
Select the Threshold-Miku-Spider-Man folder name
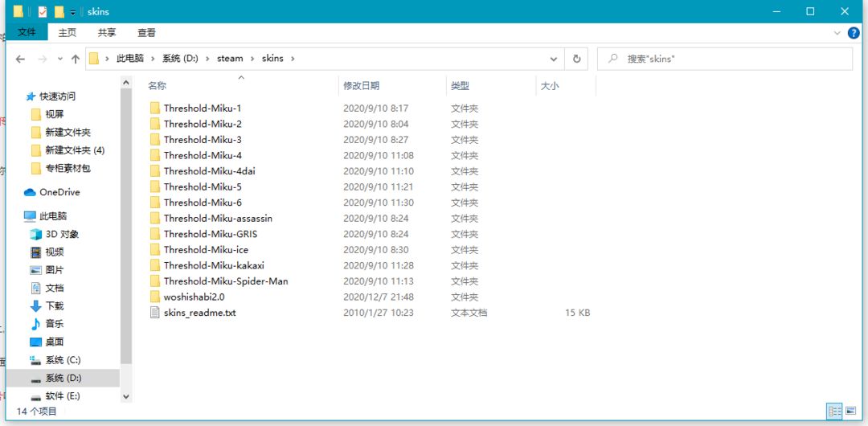[x=226, y=281]
